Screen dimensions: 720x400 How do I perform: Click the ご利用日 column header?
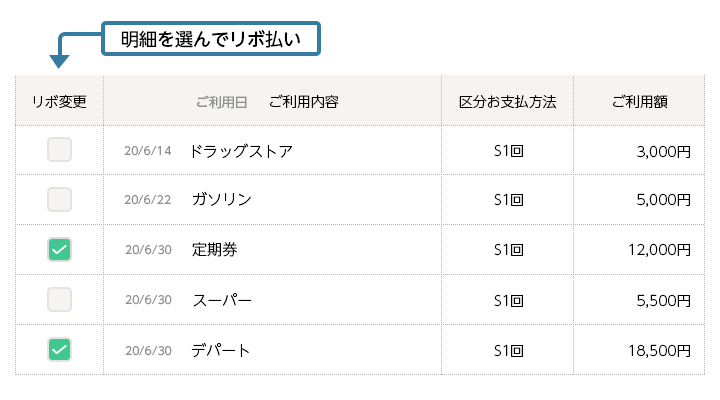(221, 102)
